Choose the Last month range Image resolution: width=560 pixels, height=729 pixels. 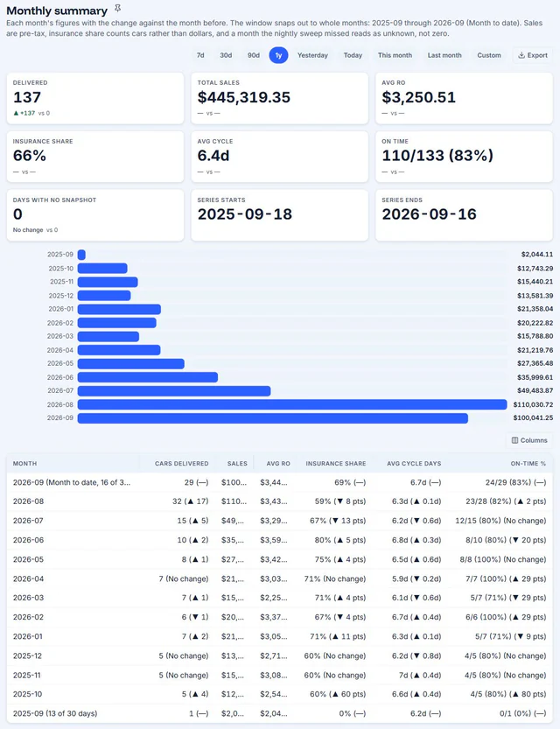[444, 55]
